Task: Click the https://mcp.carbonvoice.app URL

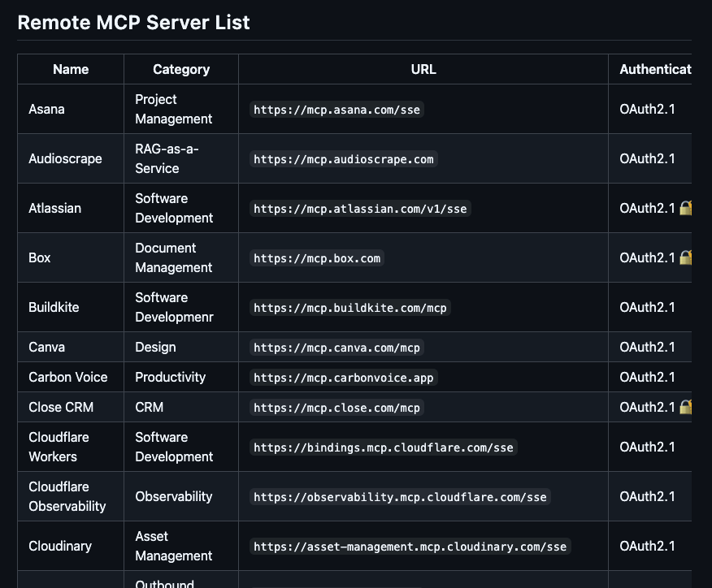Action: point(344,378)
